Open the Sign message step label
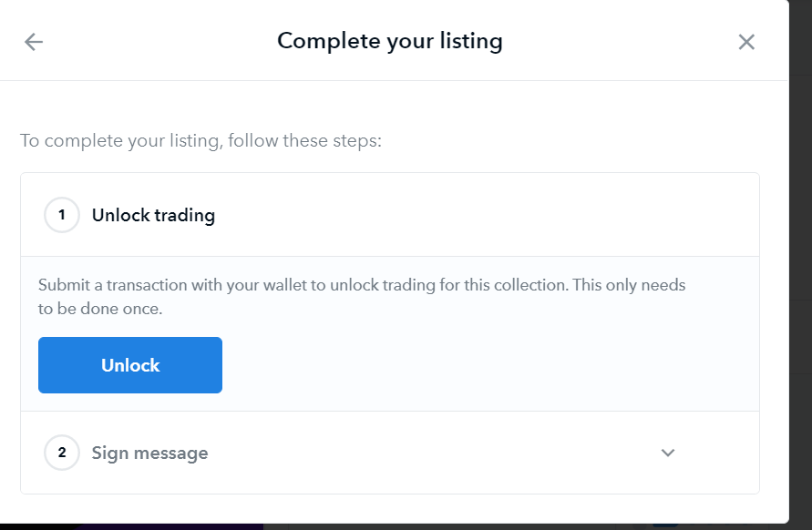812x530 pixels. [x=149, y=453]
